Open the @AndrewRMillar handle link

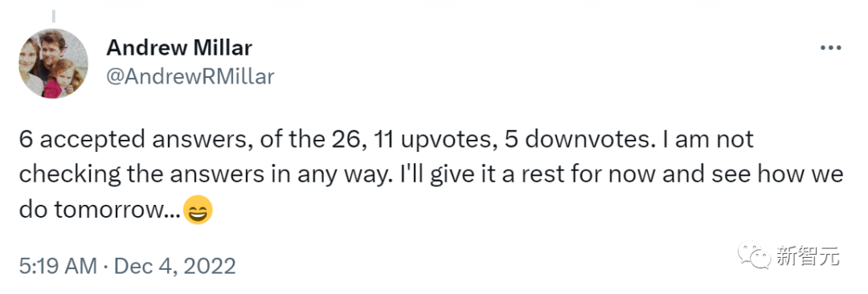pyautogui.click(x=190, y=77)
